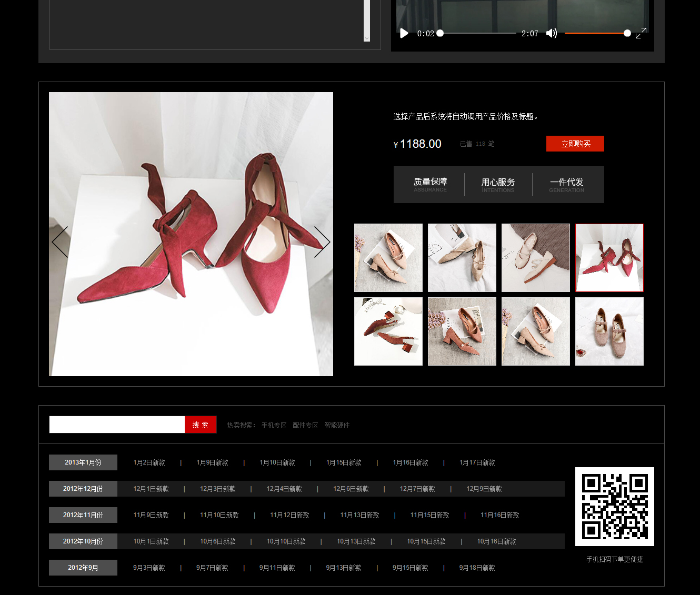Browse the 9月11日新款 link
700x595 pixels.
click(x=277, y=568)
